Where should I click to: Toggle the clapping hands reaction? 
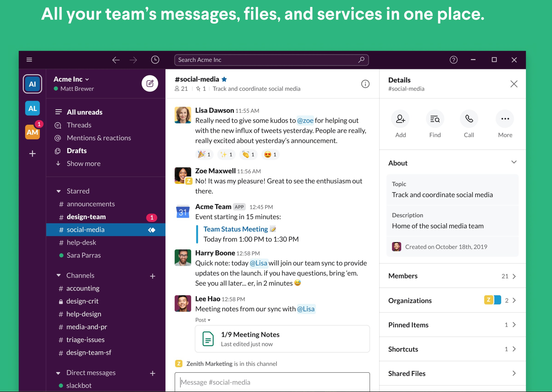coord(248,154)
